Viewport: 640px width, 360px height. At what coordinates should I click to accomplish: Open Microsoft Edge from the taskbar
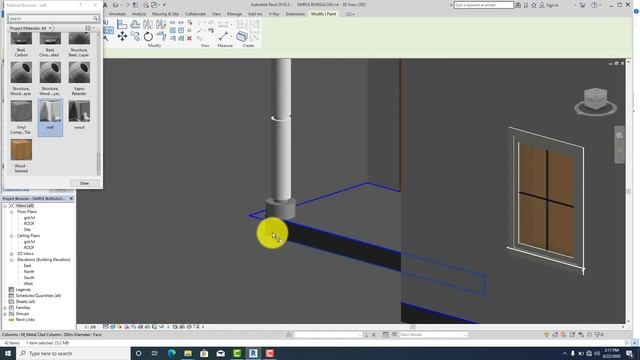(171, 353)
